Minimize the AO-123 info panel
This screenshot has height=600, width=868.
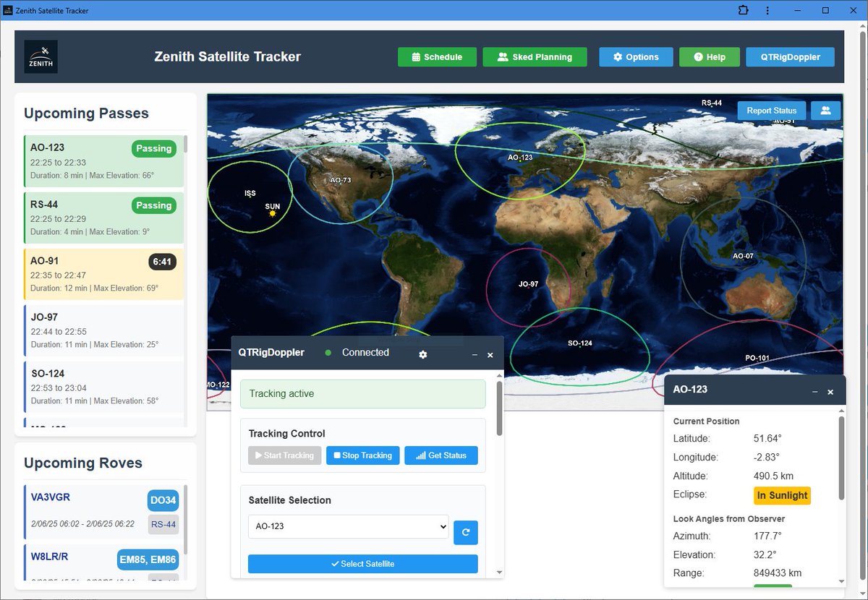[x=815, y=392]
